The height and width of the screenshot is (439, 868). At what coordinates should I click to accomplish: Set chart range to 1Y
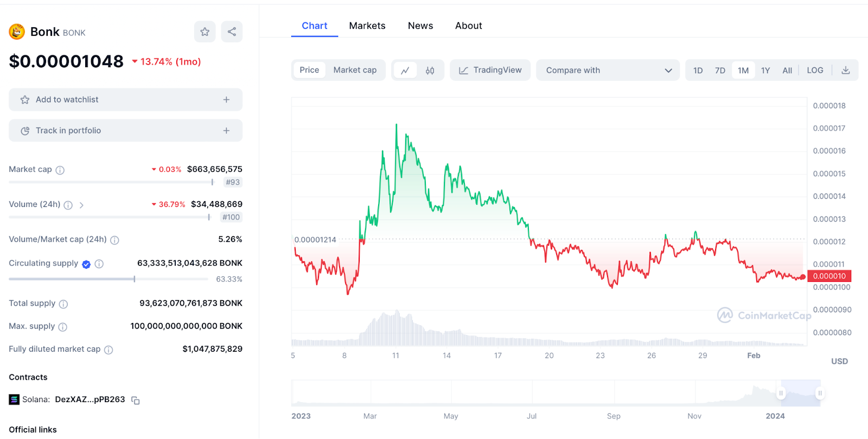(x=765, y=70)
